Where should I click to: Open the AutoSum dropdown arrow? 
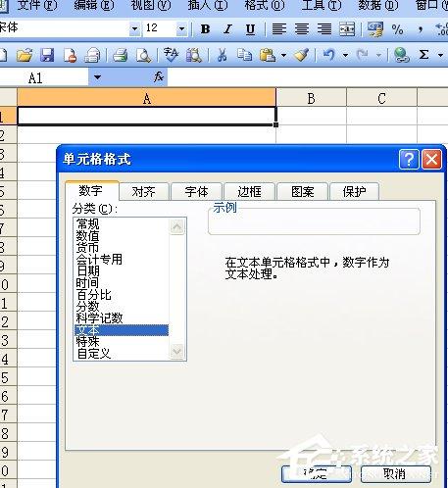pyautogui.click(x=440, y=55)
